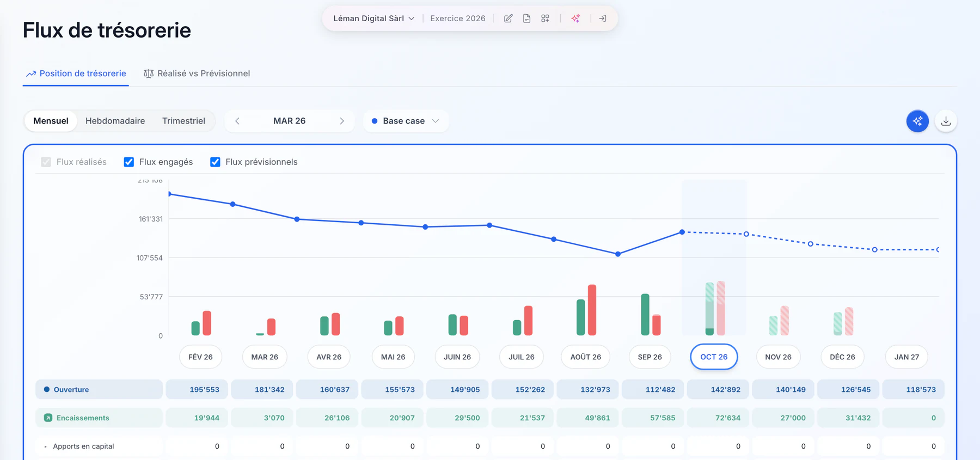Viewport: 980px width, 460px height.
Task: Click the green September bar
Action: (x=645, y=315)
